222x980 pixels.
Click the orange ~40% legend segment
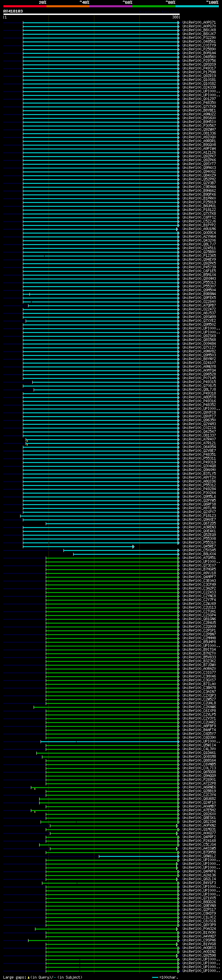(68, 6)
